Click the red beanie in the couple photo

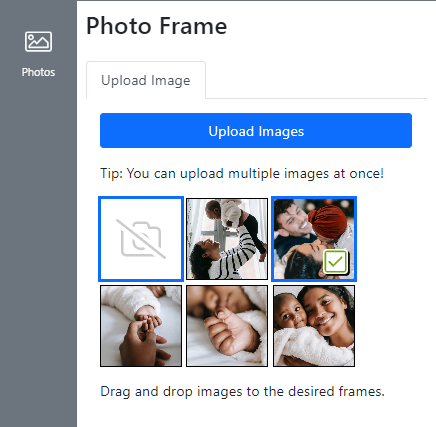point(324,219)
